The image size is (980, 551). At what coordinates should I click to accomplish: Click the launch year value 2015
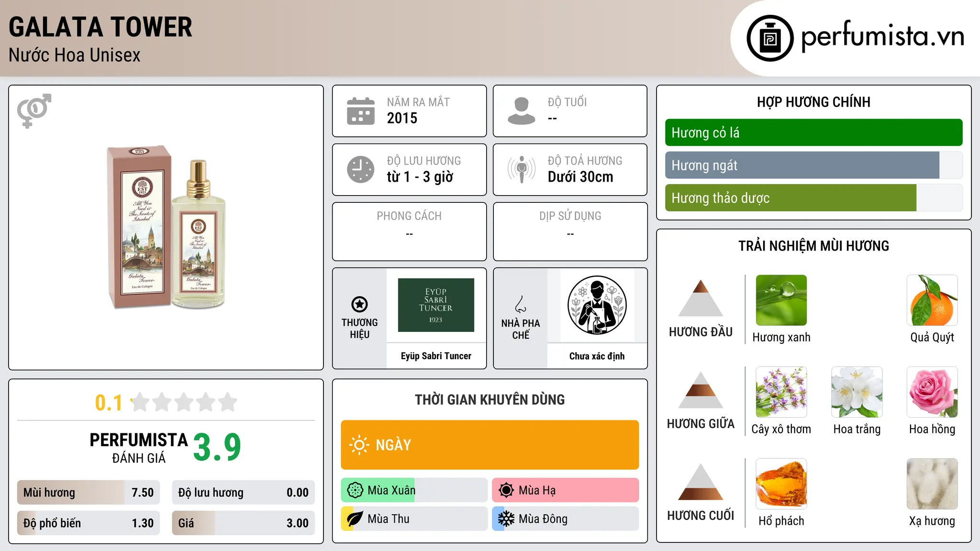point(402,118)
